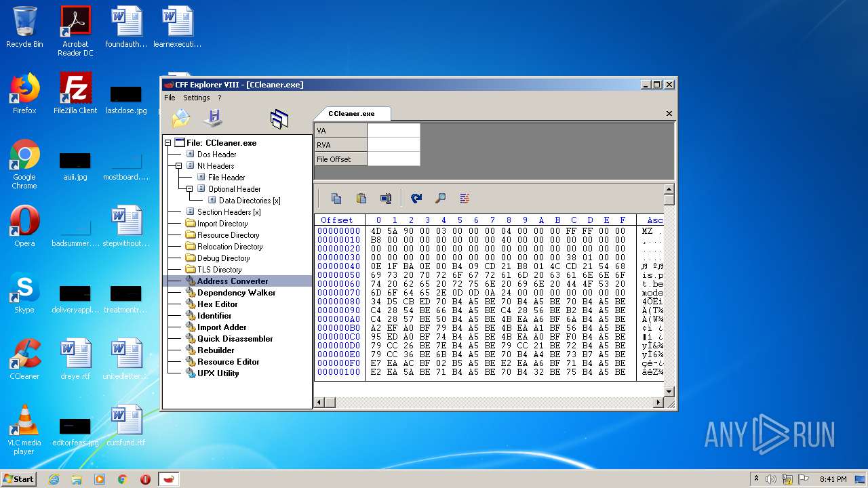Open the Settings menu

197,98
